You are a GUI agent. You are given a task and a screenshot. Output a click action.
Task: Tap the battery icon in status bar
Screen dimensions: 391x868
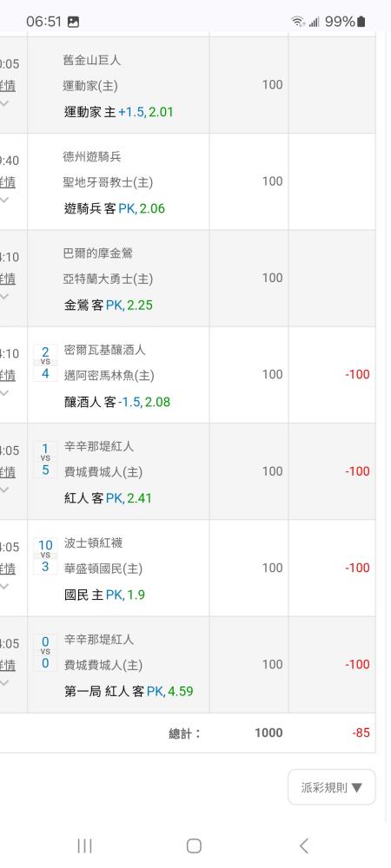coord(361,22)
